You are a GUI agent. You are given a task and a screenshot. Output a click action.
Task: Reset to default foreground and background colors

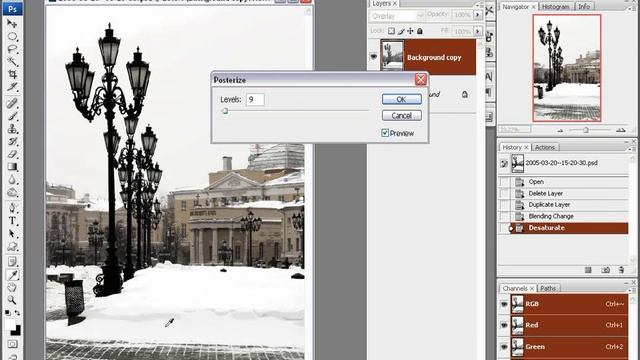tap(7, 313)
